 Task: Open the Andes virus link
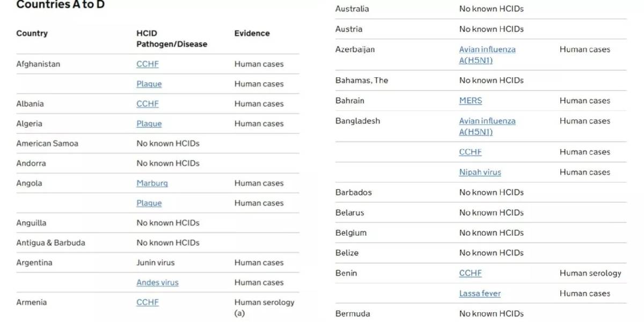click(x=157, y=282)
